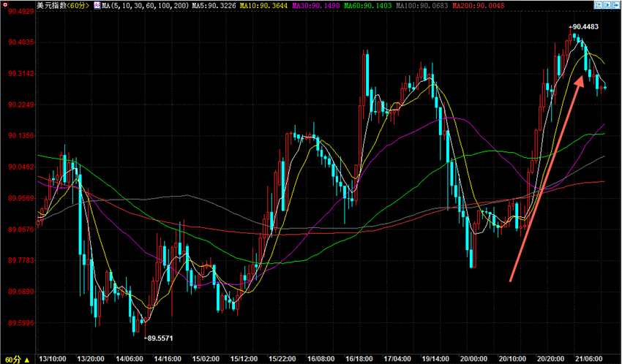
Task: Click the small red icon above the price axis
Action: [4, 5]
